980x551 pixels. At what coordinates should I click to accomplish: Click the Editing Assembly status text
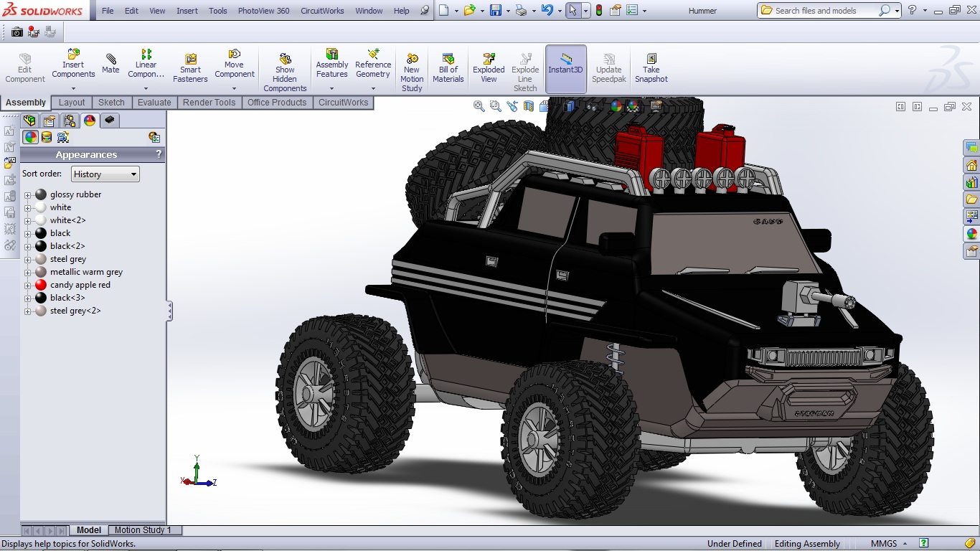[807, 544]
